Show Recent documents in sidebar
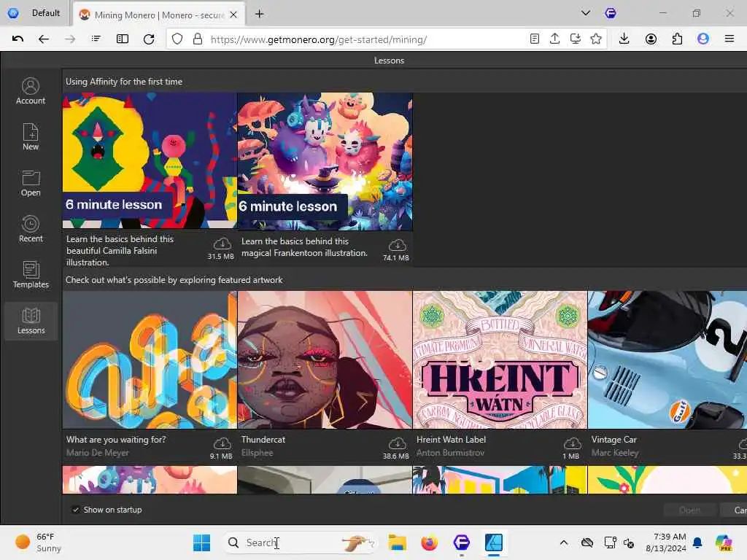747x560 pixels. pos(31,229)
